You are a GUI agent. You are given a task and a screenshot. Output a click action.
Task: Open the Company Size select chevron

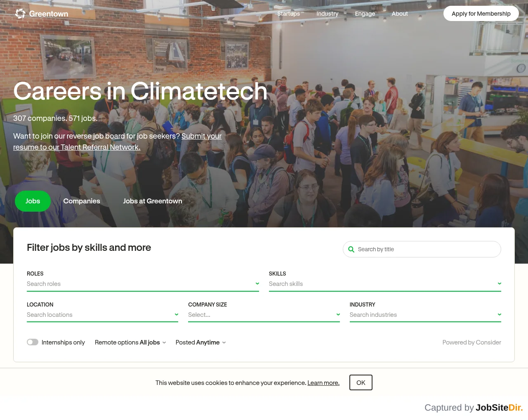click(x=338, y=314)
